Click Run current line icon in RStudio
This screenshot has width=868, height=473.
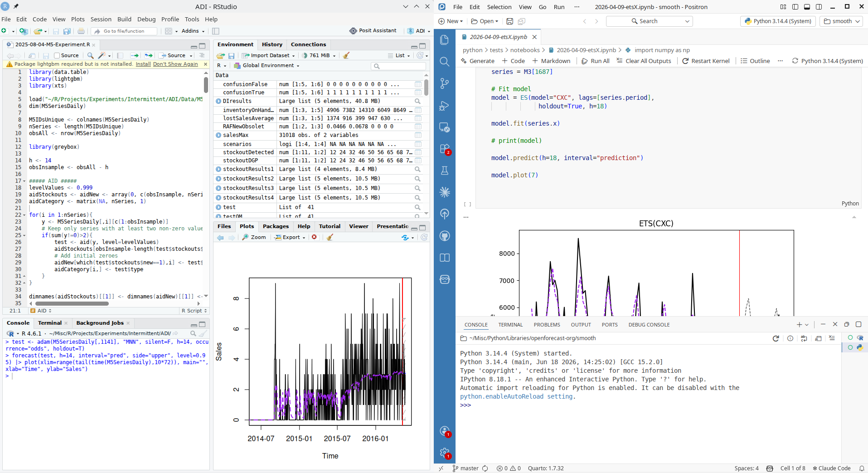point(134,55)
